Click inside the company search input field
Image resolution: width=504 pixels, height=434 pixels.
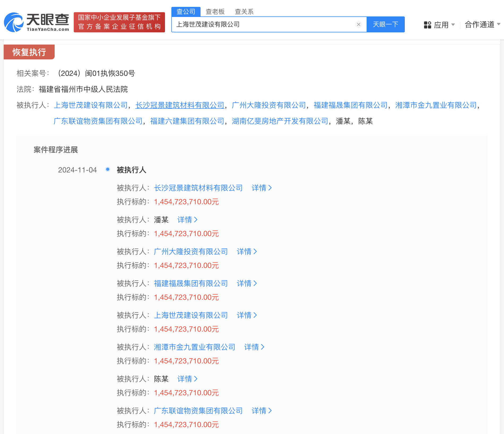[x=265, y=24]
